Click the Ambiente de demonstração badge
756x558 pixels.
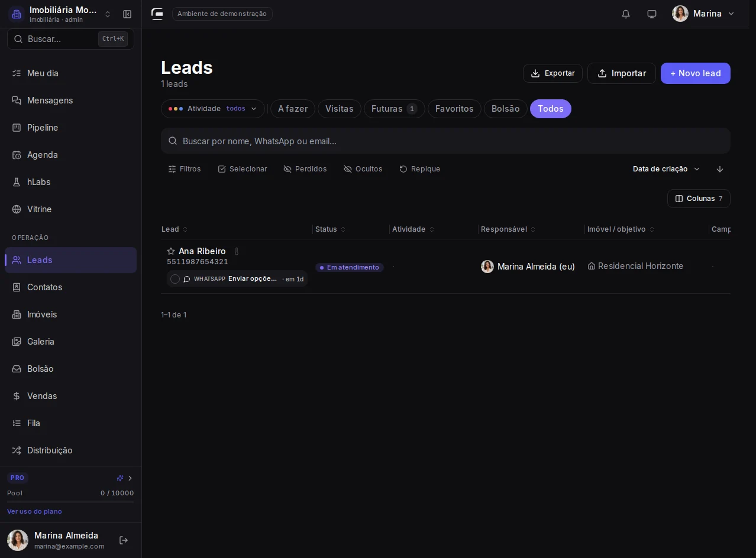click(x=222, y=14)
